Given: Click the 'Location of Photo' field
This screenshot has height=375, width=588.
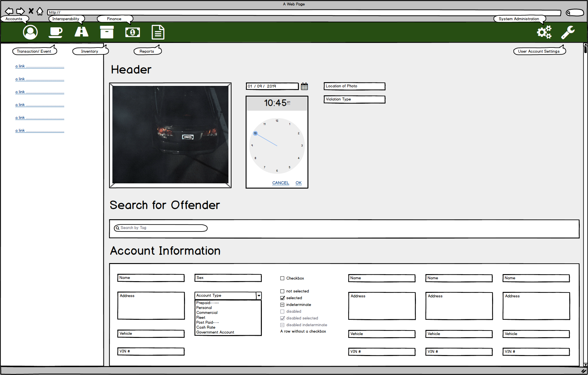Looking at the screenshot, I should tap(355, 86).
